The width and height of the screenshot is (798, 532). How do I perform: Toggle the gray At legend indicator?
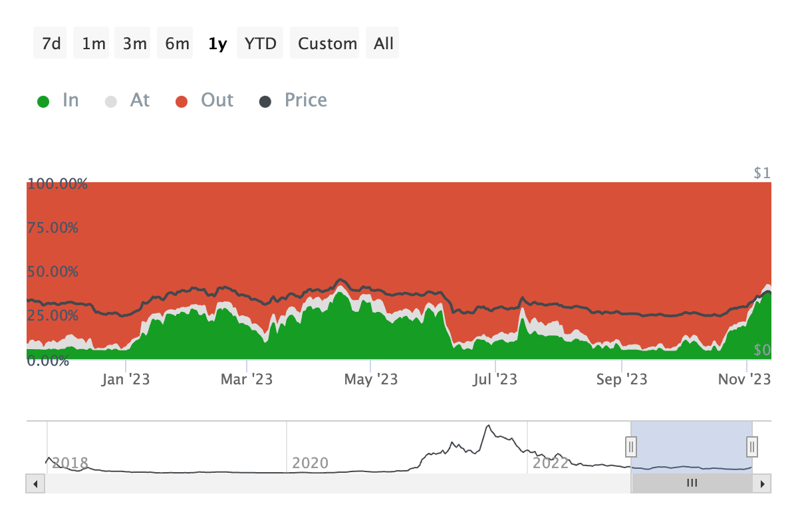point(128,100)
